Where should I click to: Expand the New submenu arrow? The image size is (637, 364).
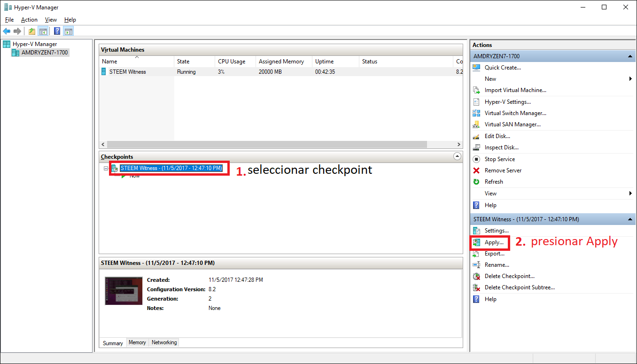(x=630, y=79)
